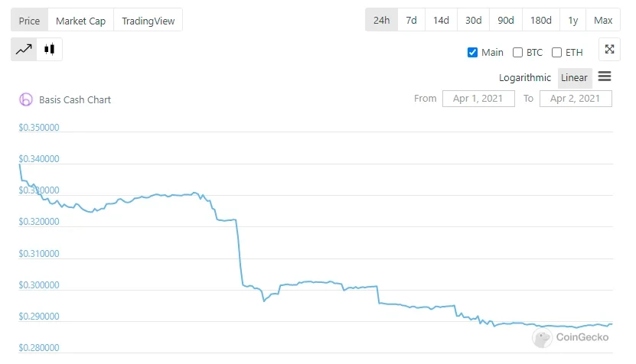
Task: Click the Basis Cash logo icon
Action: click(x=26, y=99)
